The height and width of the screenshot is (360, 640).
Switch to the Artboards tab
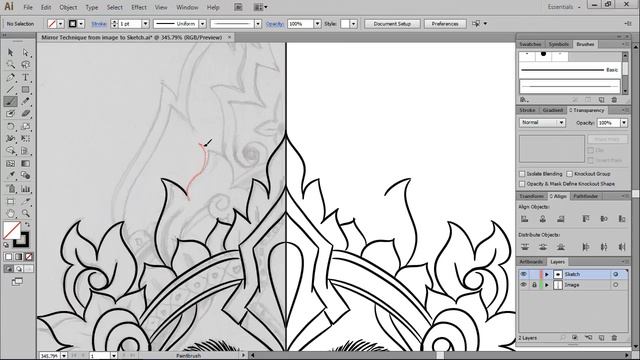pos(531,262)
